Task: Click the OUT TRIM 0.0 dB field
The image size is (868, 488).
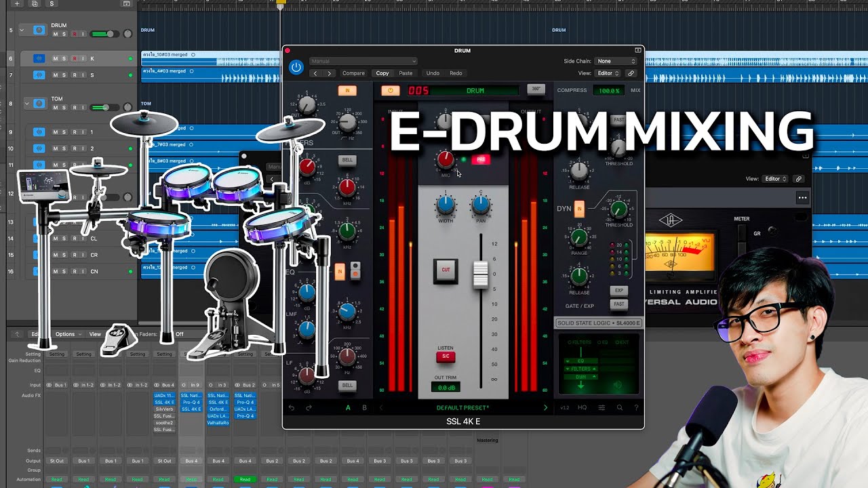Action: (x=446, y=387)
